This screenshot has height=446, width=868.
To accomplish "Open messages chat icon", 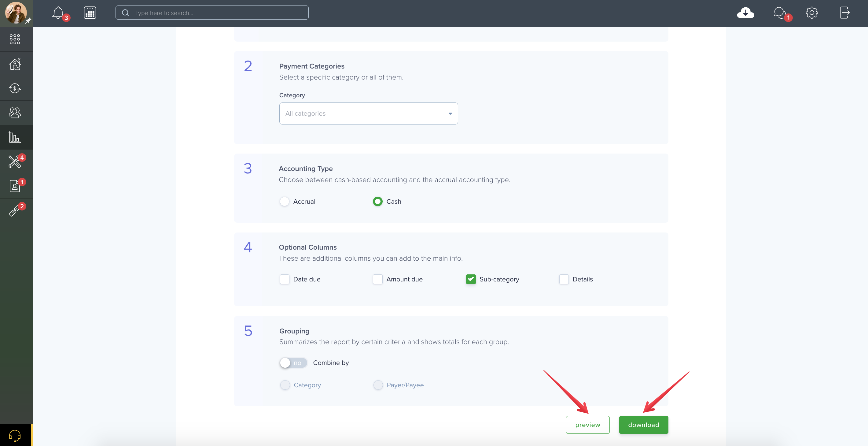I will click(779, 13).
